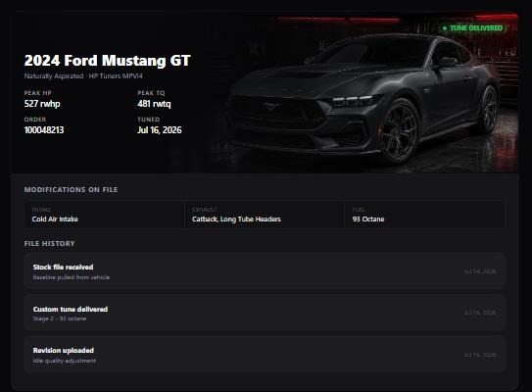Click the green Tune Delivered status dot
The width and height of the screenshot is (532, 392).
[x=445, y=28]
